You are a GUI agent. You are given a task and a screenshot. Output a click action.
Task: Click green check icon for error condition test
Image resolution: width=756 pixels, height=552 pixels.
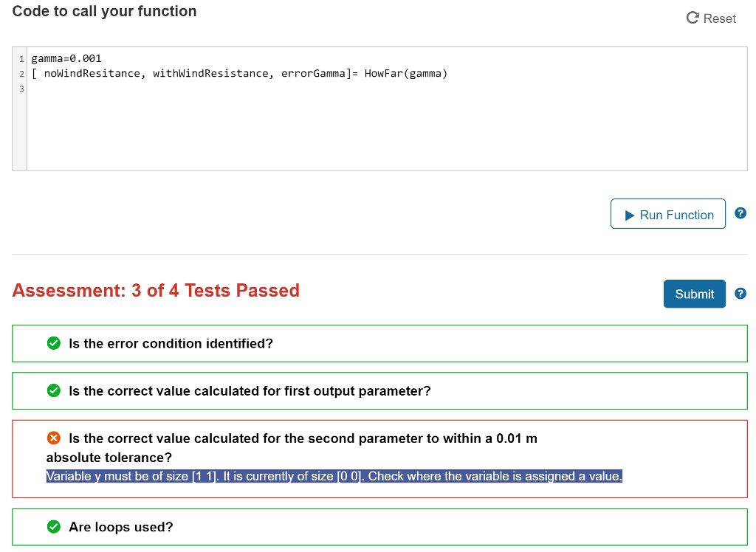[x=53, y=343]
